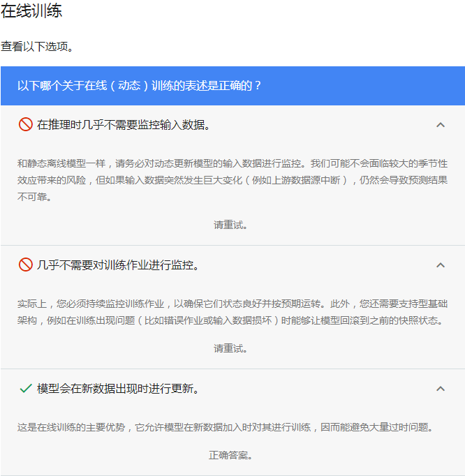Click the 查看以下选项。 instruction text

[x=37, y=47]
